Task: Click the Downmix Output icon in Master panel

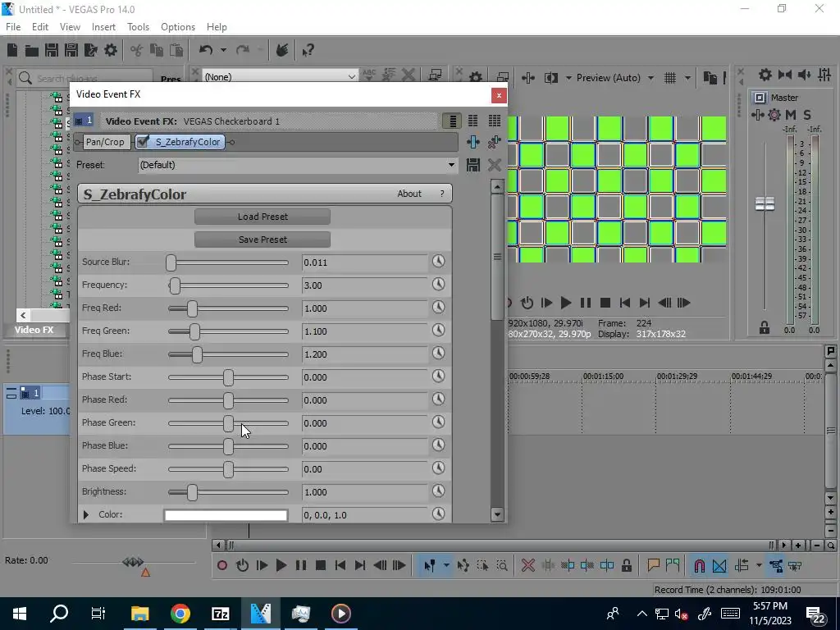Action: click(x=785, y=75)
